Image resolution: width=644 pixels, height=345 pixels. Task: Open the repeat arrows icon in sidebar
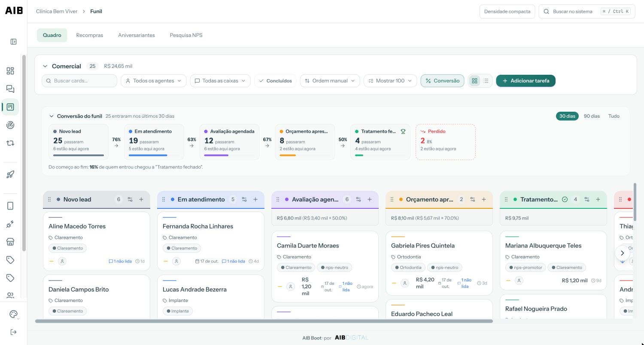10,143
